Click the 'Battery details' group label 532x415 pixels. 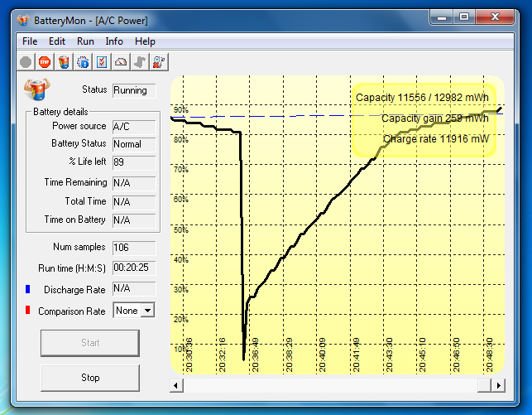(x=60, y=112)
